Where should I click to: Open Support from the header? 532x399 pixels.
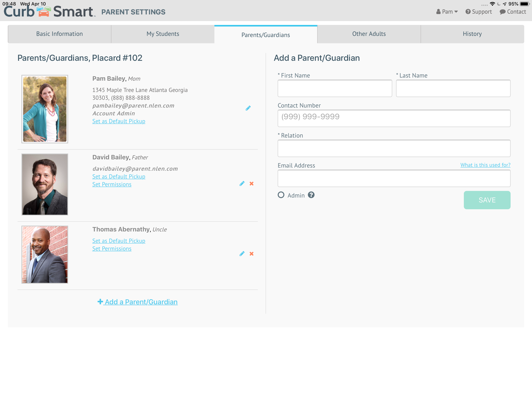tap(479, 11)
